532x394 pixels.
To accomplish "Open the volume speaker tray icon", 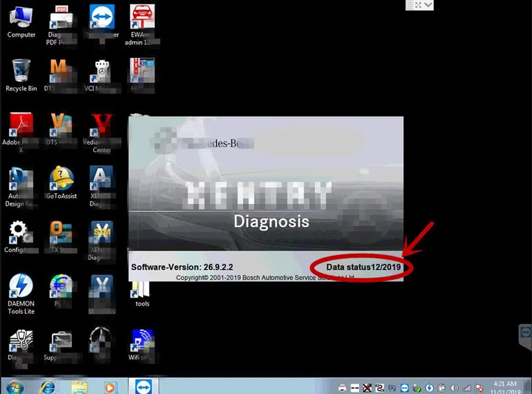I will tap(454, 388).
